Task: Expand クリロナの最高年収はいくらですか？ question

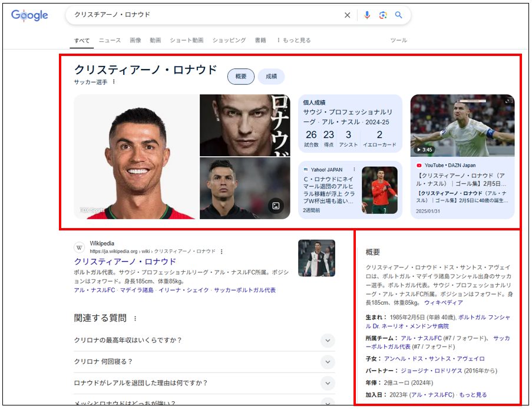Action: (204, 341)
